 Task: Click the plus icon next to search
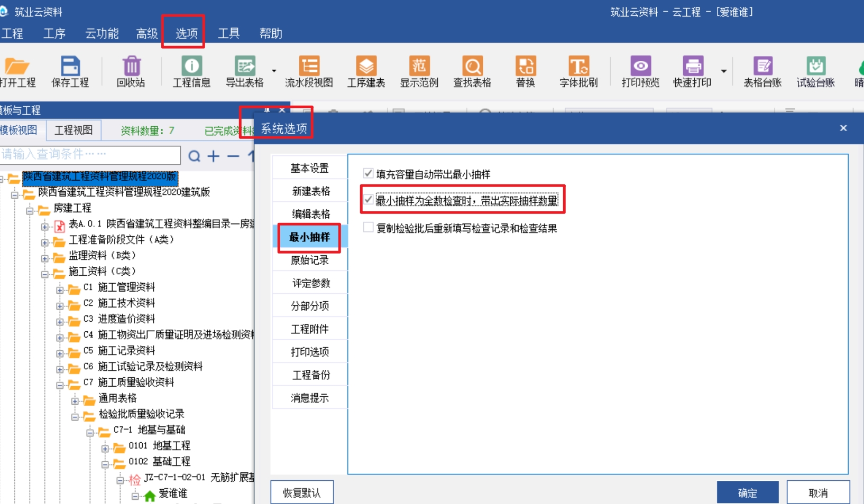pos(214,156)
